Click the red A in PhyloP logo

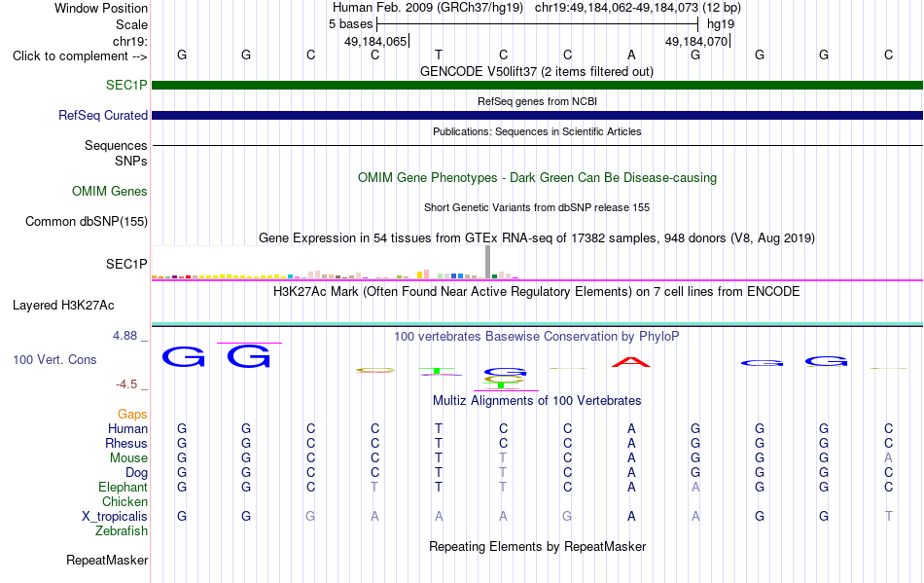pos(631,362)
